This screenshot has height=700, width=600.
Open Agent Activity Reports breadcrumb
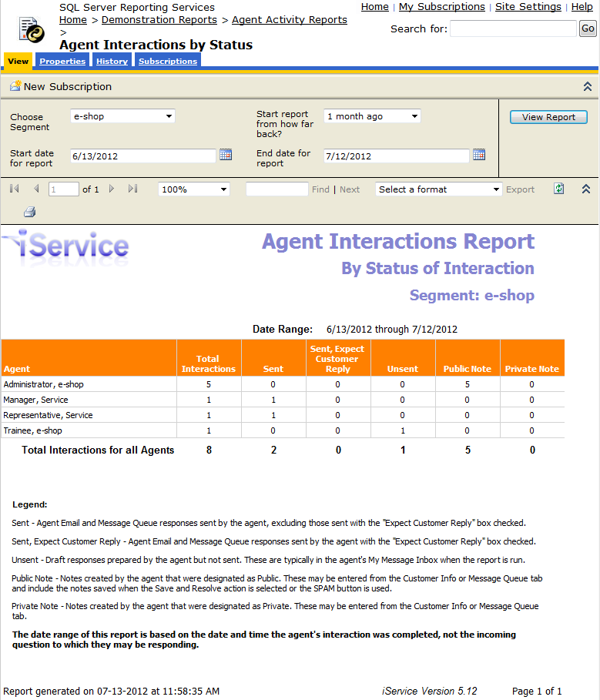point(290,20)
